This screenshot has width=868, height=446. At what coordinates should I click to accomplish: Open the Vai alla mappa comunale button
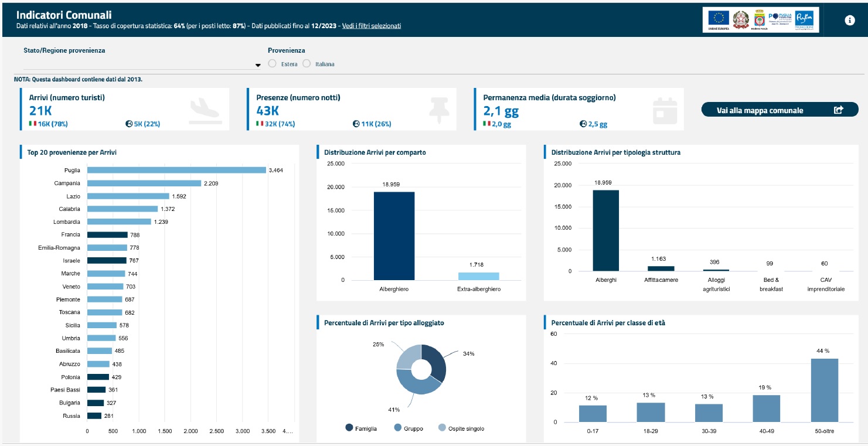pos(780,110)
